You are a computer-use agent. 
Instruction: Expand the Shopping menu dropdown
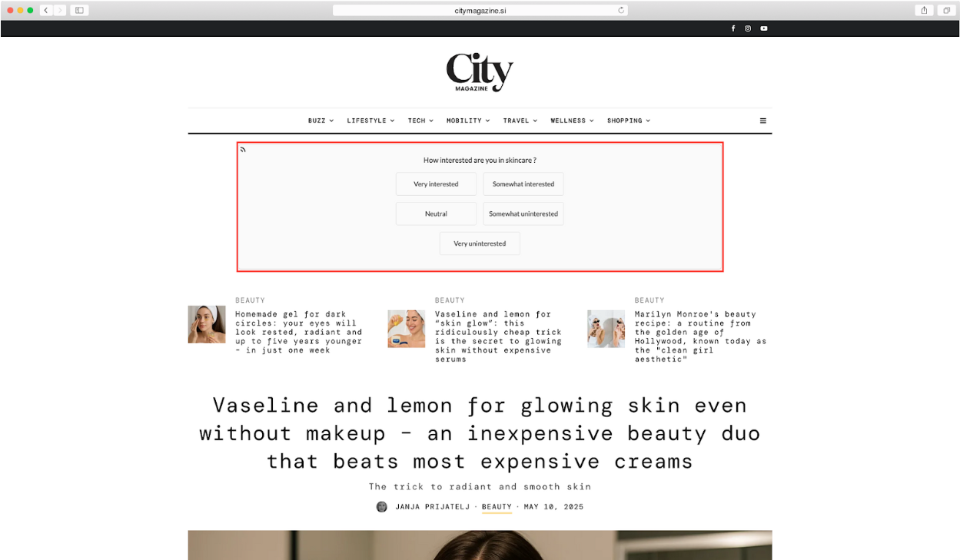tap(629, 121)
